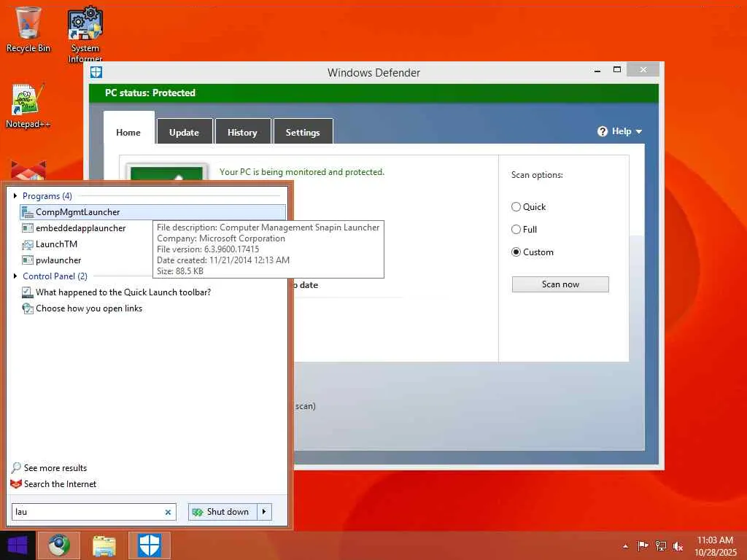
Task: Click the Help question mark icon
Action: click(x=602, y=131)
